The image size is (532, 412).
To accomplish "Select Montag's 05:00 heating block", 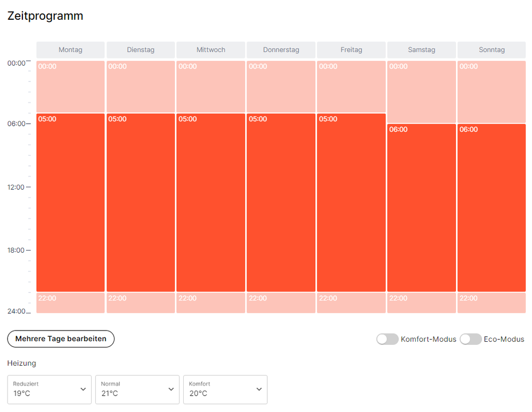I will [x=70, y=203].
